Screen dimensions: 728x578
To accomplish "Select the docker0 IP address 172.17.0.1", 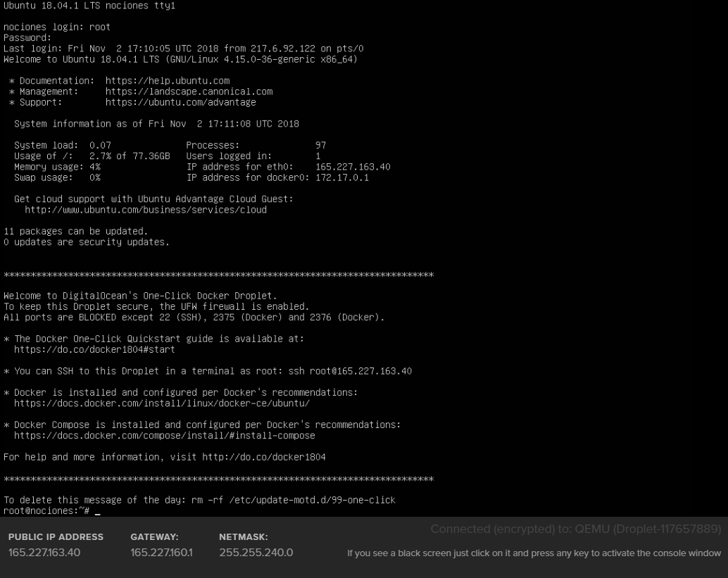I will (342, 177).
